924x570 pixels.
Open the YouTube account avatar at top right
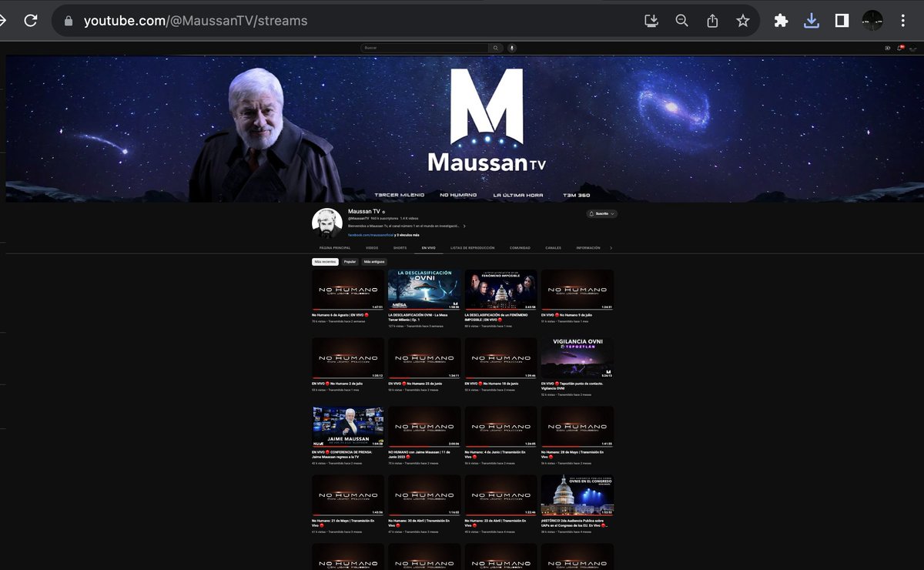(913, 49)
